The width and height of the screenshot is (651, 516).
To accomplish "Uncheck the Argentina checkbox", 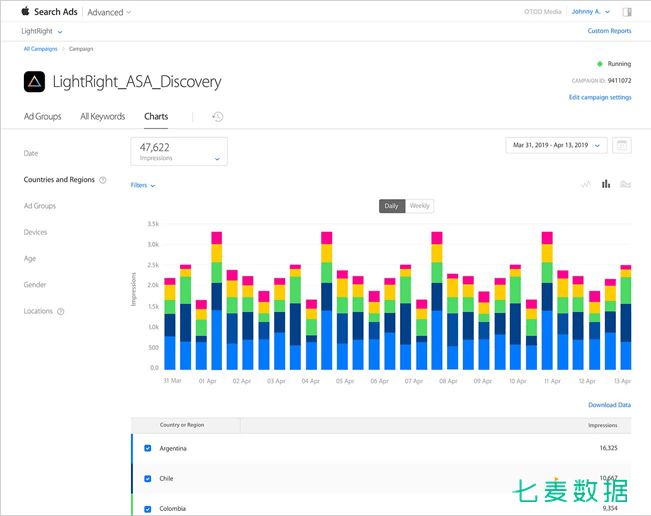I will 147,448.
